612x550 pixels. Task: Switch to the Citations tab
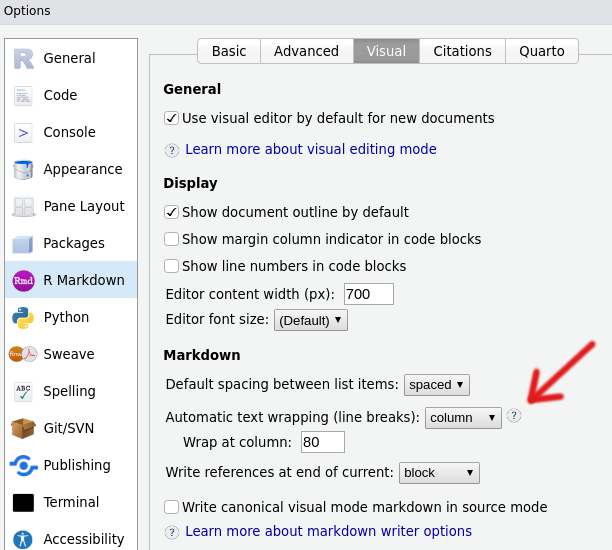[x=463, y=51]
